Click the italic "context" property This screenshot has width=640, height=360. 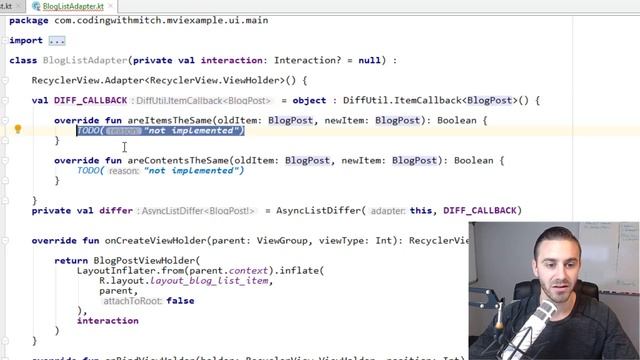(248, 271)
